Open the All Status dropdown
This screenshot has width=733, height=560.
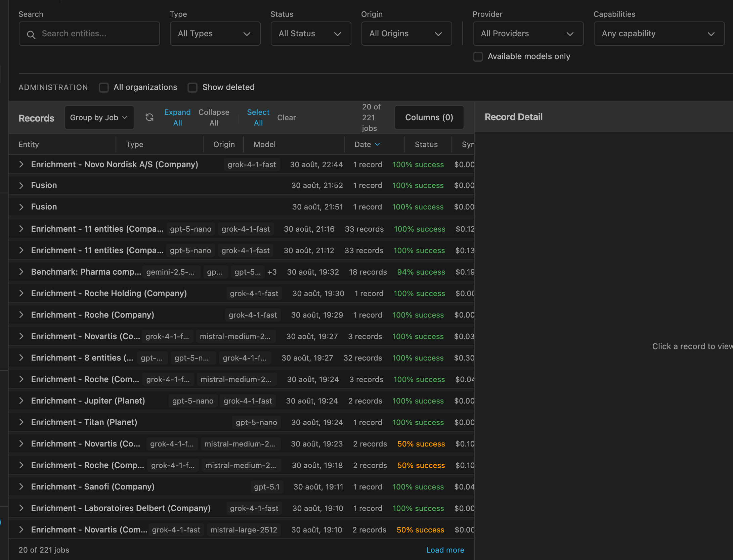click(x=311, y=34)
